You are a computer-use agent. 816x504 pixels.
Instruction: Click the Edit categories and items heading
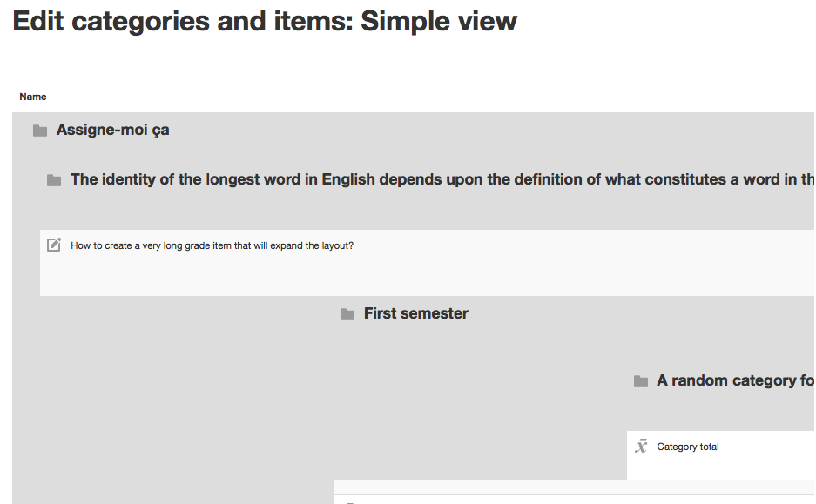pos(265,21)
